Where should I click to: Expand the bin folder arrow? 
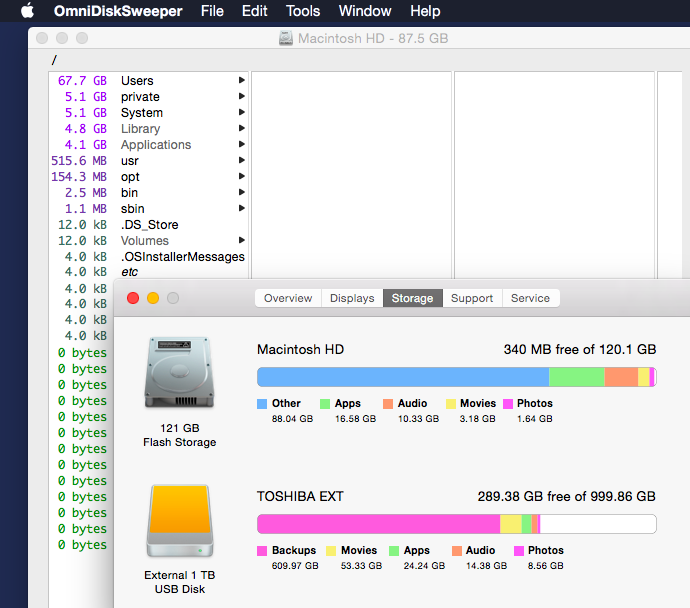point(242,192)
